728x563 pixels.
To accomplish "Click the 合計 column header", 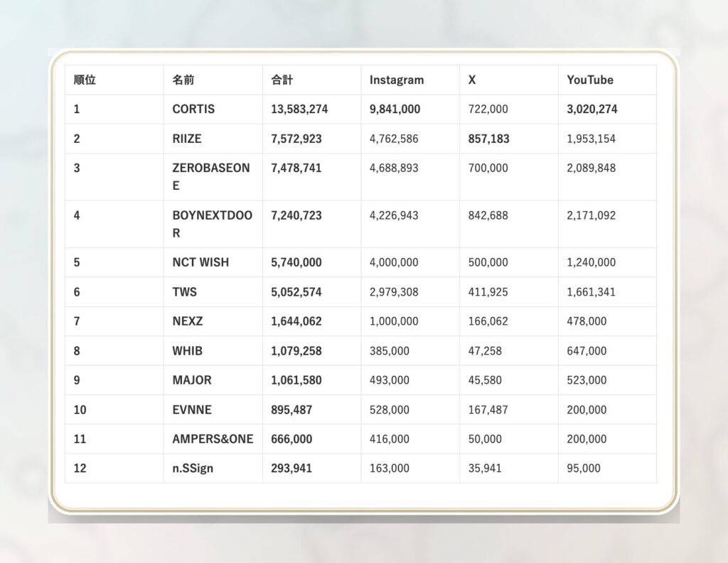I will pyautogui.click(x=282, y=80).
